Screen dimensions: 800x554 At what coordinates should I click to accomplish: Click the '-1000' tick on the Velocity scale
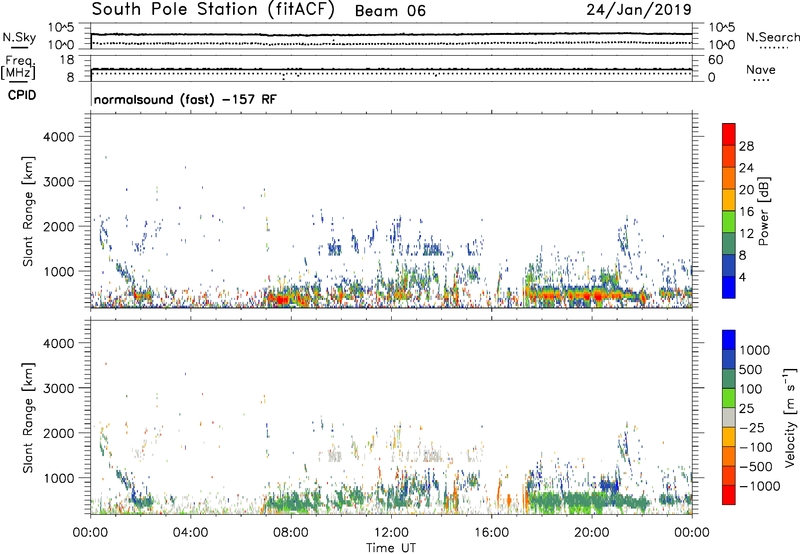tap(759, 486)
